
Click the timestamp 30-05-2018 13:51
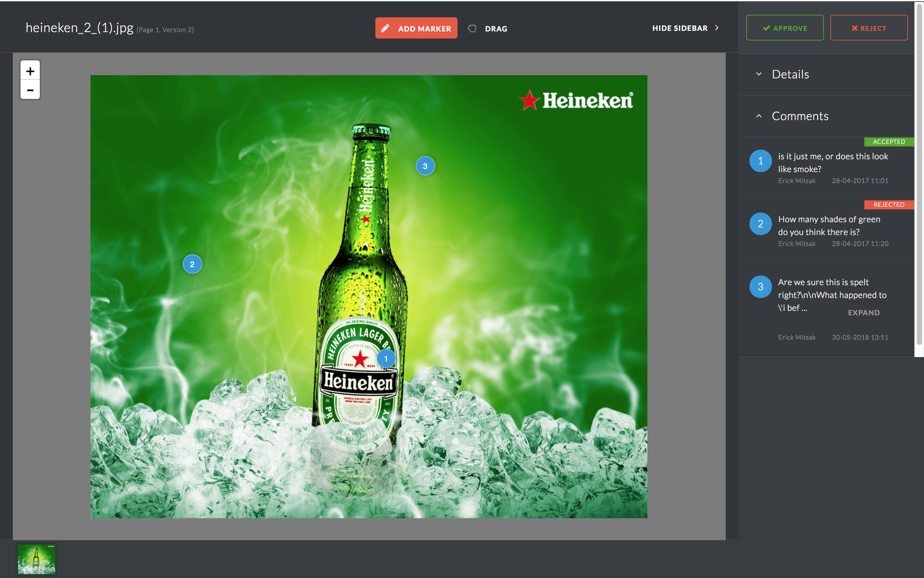(x=860, y=337)
